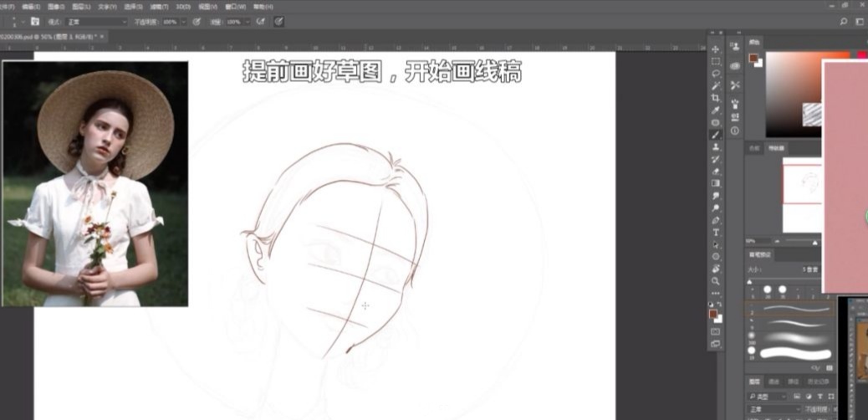Select the Horizontal Type tool
Image resolution: width=868 pixels, height=420 pixels.
click(x=716, y=232)
